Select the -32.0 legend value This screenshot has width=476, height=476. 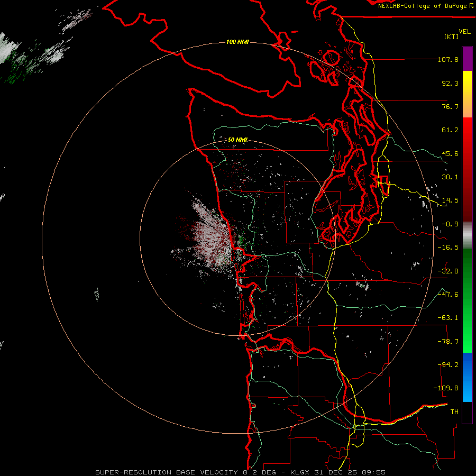448,271
